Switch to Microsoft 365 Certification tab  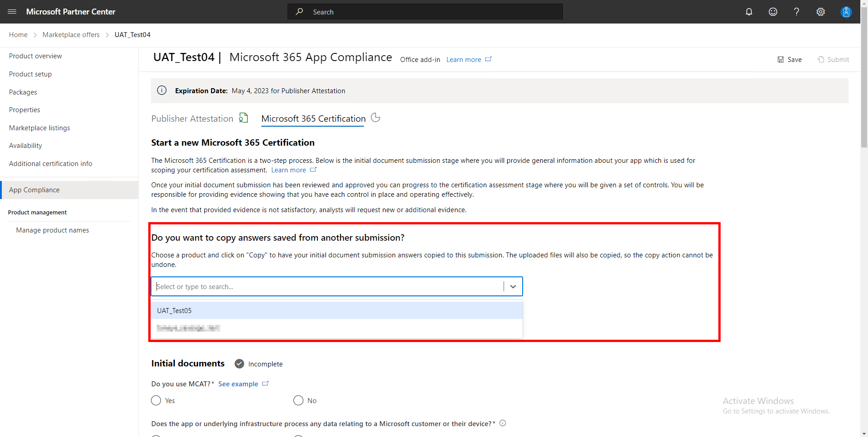tap(313, 119)
